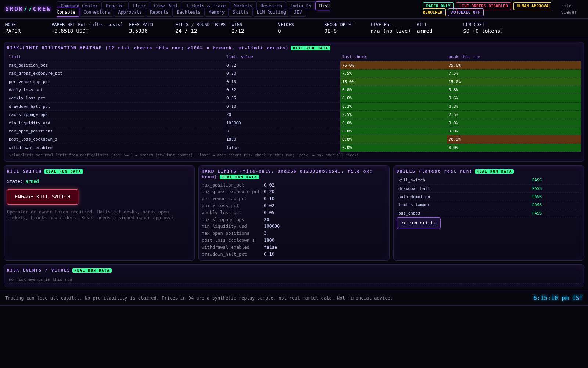Click the GROK//CREW logo
The image size is (588, 368).
28,9
